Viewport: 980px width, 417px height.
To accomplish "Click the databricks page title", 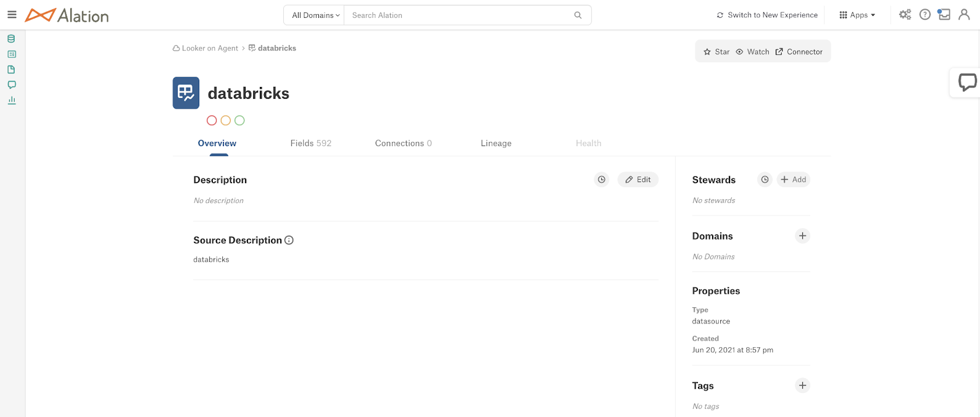I will point(249,93).
